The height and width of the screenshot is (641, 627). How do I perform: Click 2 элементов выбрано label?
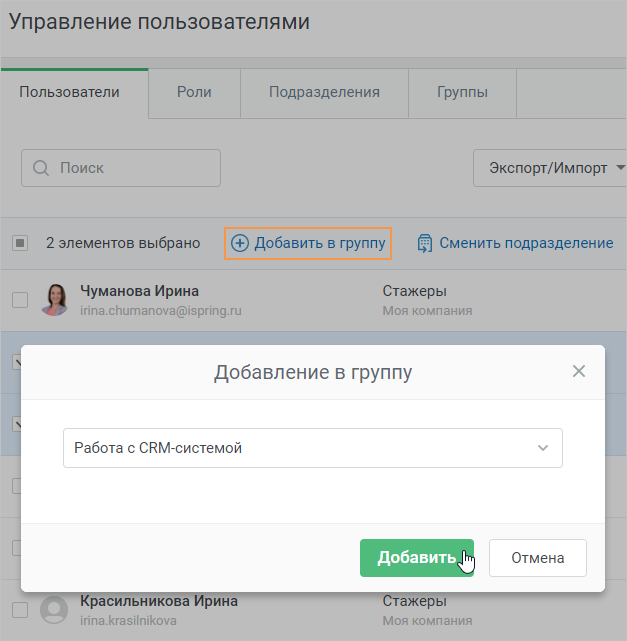[x=123, y=243]
